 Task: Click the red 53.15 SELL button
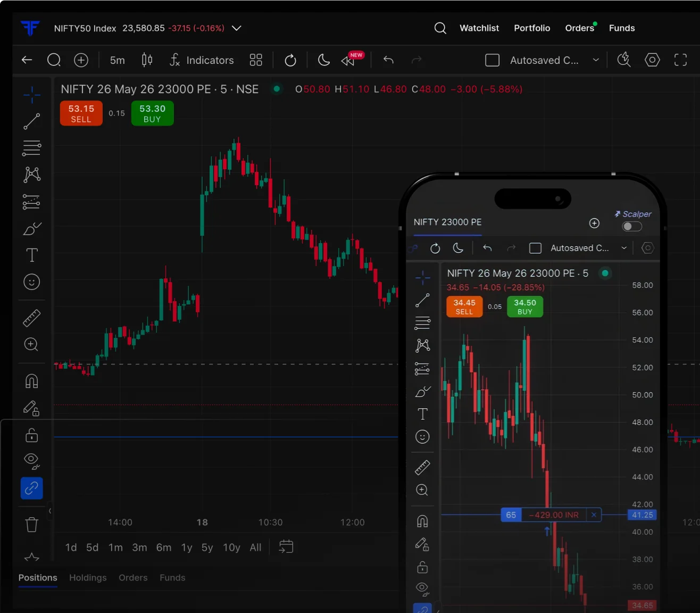(81, 113)
